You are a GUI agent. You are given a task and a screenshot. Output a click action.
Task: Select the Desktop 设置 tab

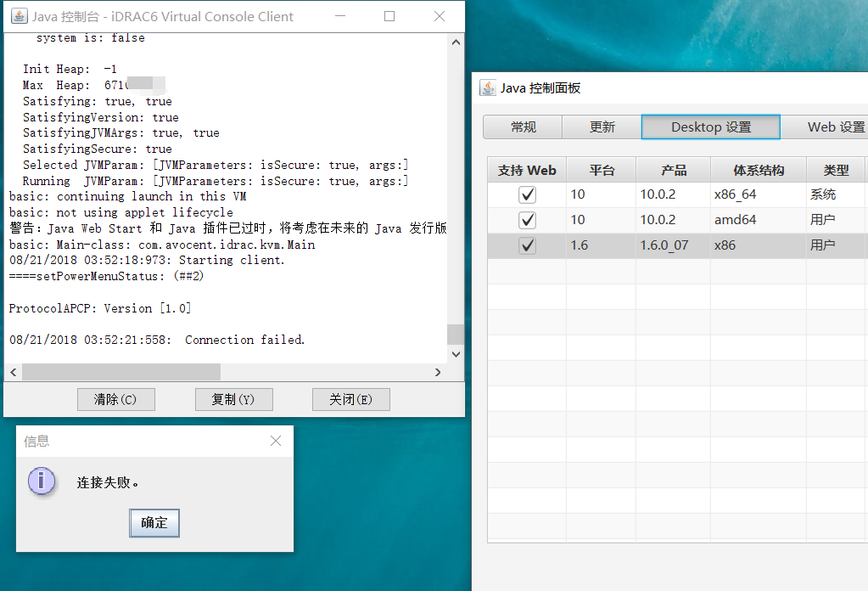click(x=711, y=127)
